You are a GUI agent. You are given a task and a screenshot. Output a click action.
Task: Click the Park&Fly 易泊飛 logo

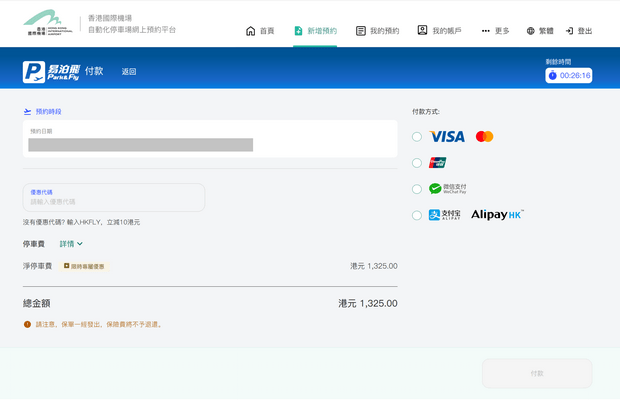click(50, 72)
